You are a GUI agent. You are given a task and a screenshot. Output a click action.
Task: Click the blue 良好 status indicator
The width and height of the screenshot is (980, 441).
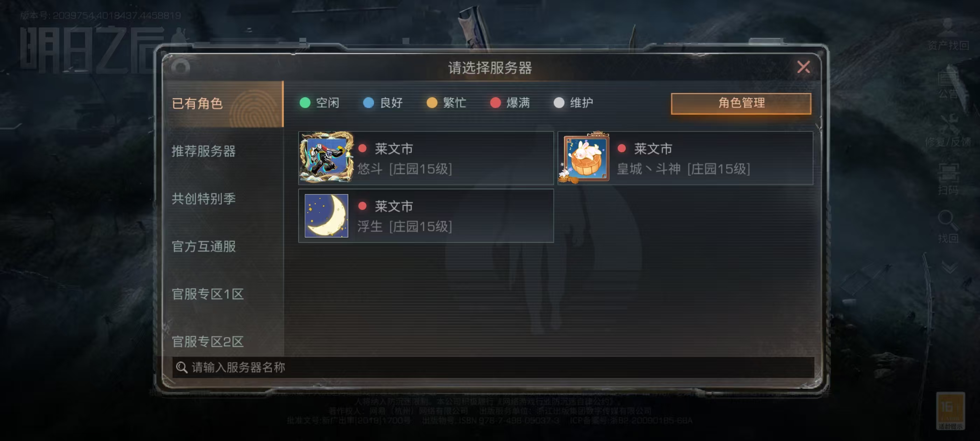click(x=369, y=103)
